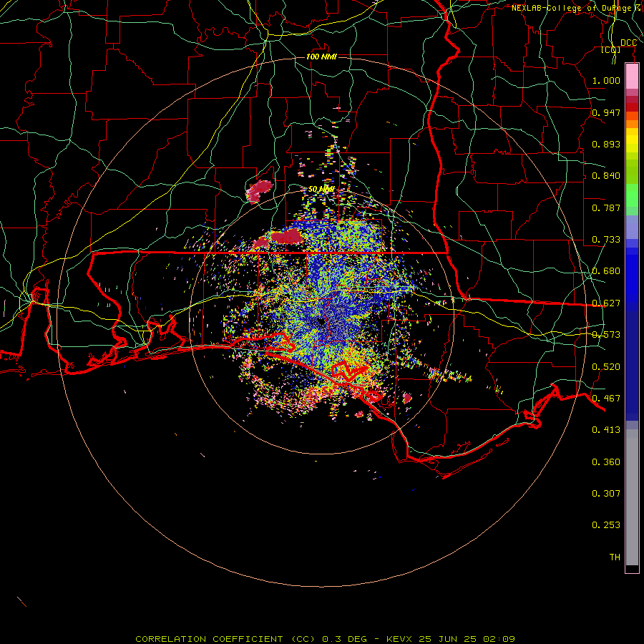
Task: Click the DCC product label
Action: [x=628, y=43]
